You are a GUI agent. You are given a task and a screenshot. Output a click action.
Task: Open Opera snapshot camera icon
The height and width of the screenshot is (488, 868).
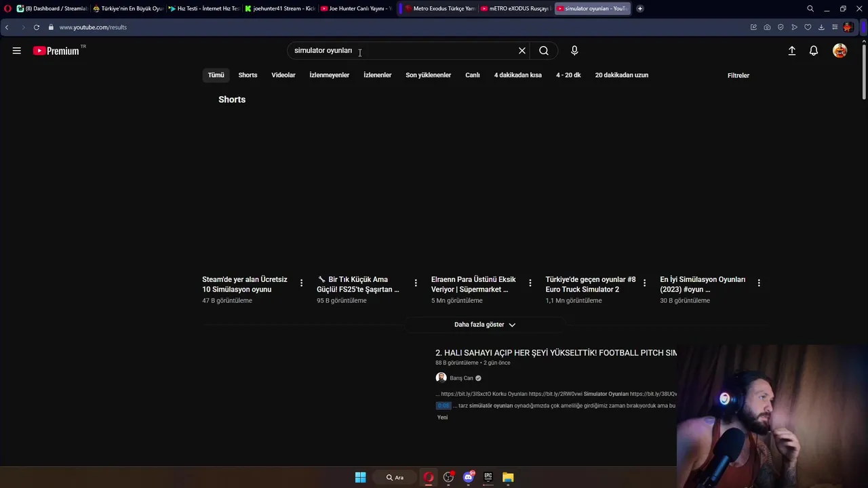[x=767, y=27]
